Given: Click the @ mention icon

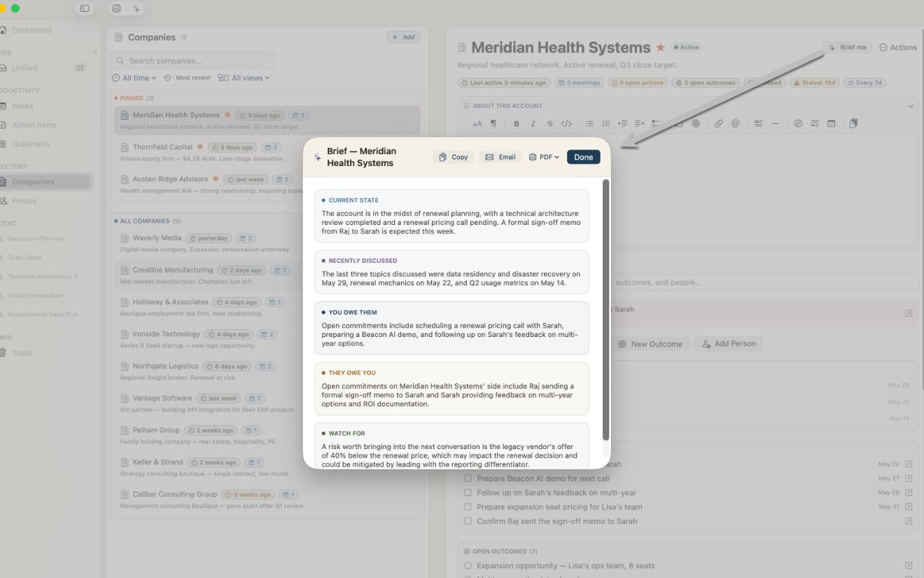Looking at the screenshot, I should point(736,124).
